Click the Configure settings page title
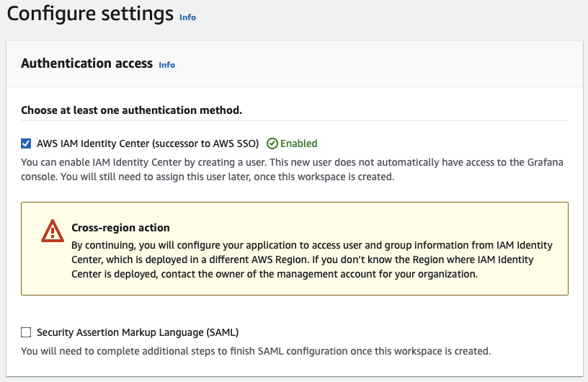This screenshot has width=588, height=382. pos(90,14)
